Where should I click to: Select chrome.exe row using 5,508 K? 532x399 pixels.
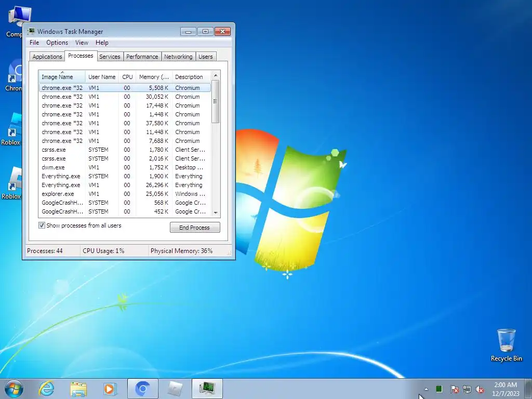click(x=125, y=88)
